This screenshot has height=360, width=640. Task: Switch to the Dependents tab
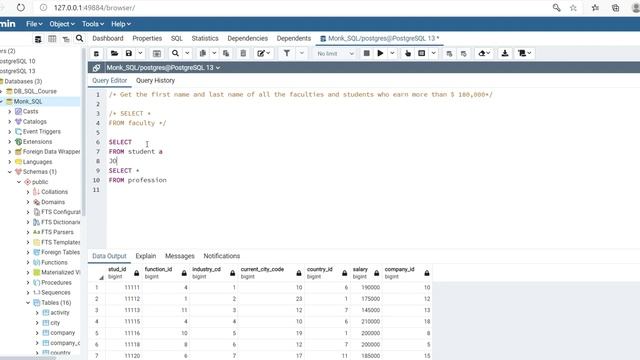coord(293,38)
